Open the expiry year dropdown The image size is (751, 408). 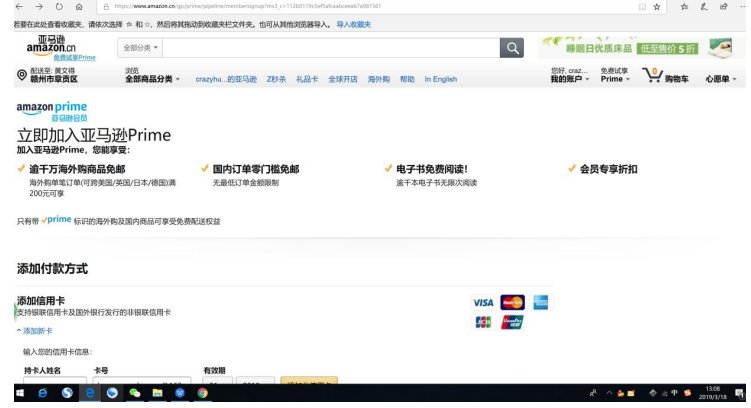(x=255, y=380)
